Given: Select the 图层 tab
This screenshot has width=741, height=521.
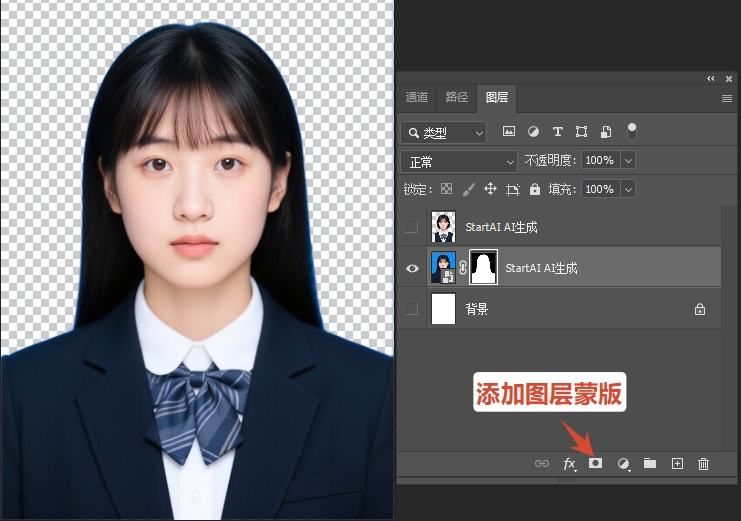Looking at the screenshot, I should 497,97.
